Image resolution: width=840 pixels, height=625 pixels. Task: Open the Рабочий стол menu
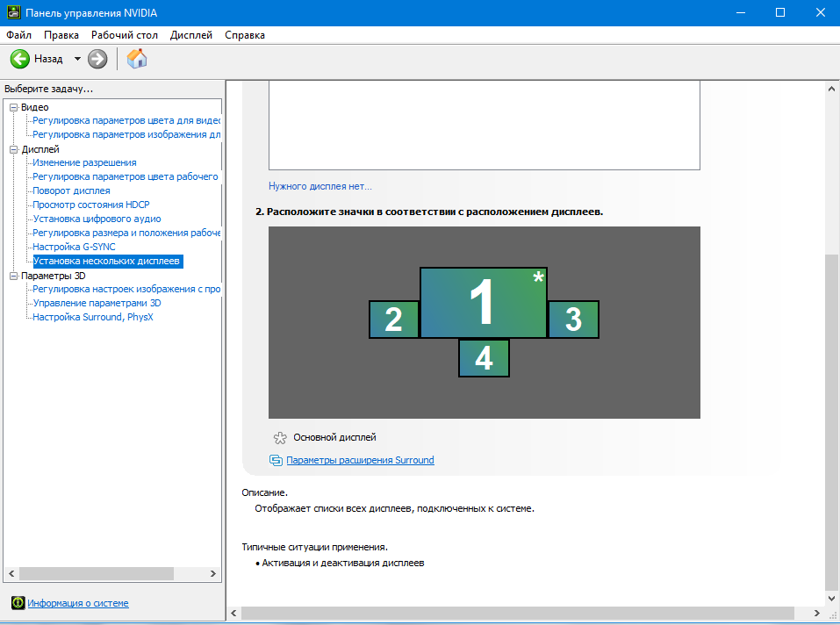[x=125, y=35]
